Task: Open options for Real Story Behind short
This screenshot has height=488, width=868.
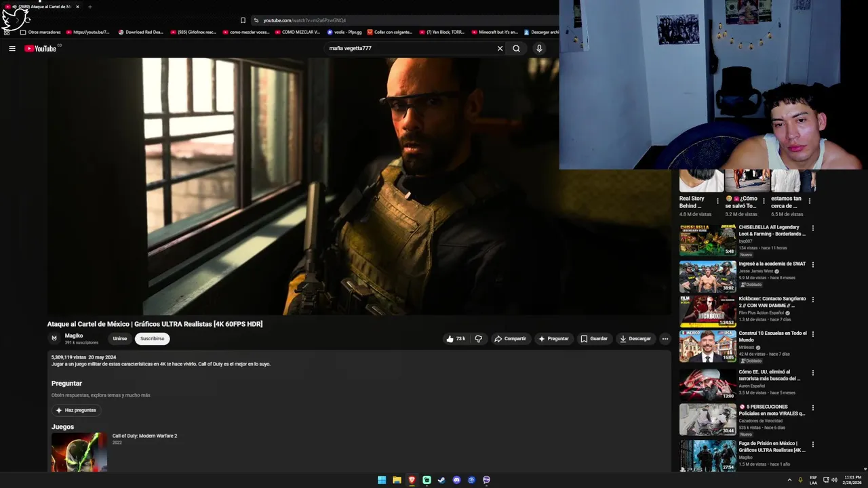Action: 717,201
